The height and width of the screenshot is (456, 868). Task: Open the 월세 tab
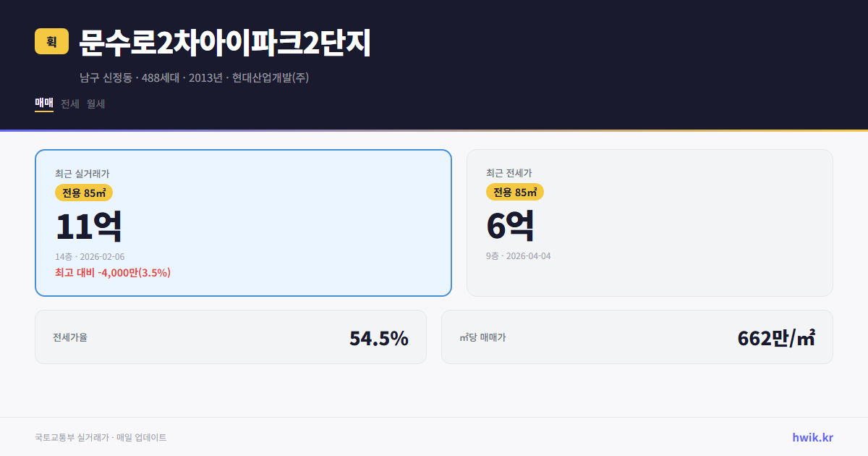95,104
